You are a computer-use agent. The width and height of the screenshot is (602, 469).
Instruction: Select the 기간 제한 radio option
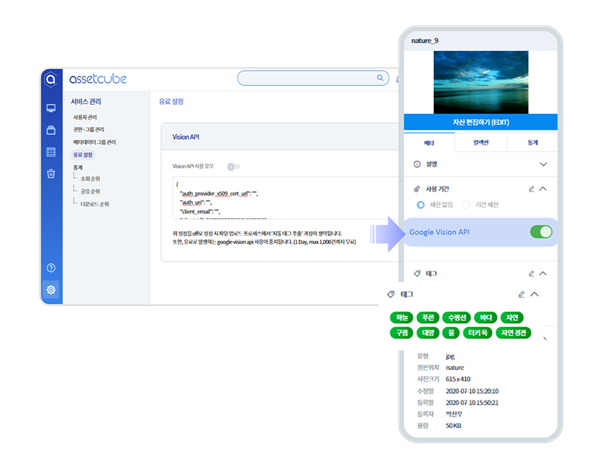(466, 205)
